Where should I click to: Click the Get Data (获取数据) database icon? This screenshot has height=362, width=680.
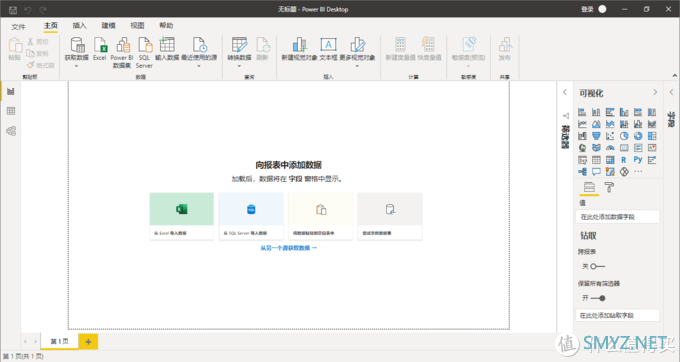coord(77,45)
